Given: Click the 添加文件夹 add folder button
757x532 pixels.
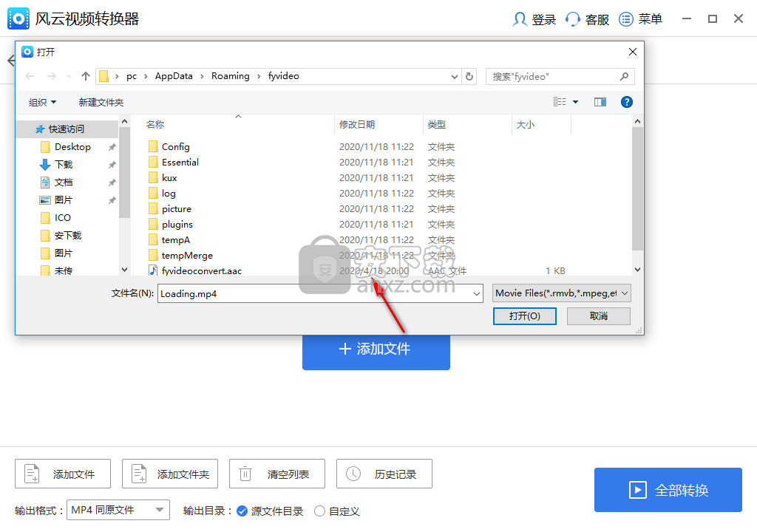Looking at the screenshot, I should [x=170, y=474].
